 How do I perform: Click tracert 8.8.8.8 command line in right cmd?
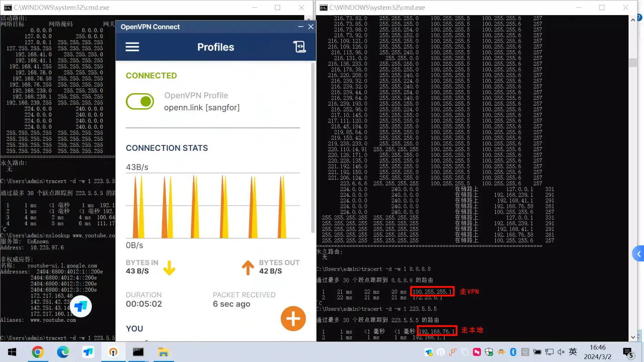click(373, 269)
